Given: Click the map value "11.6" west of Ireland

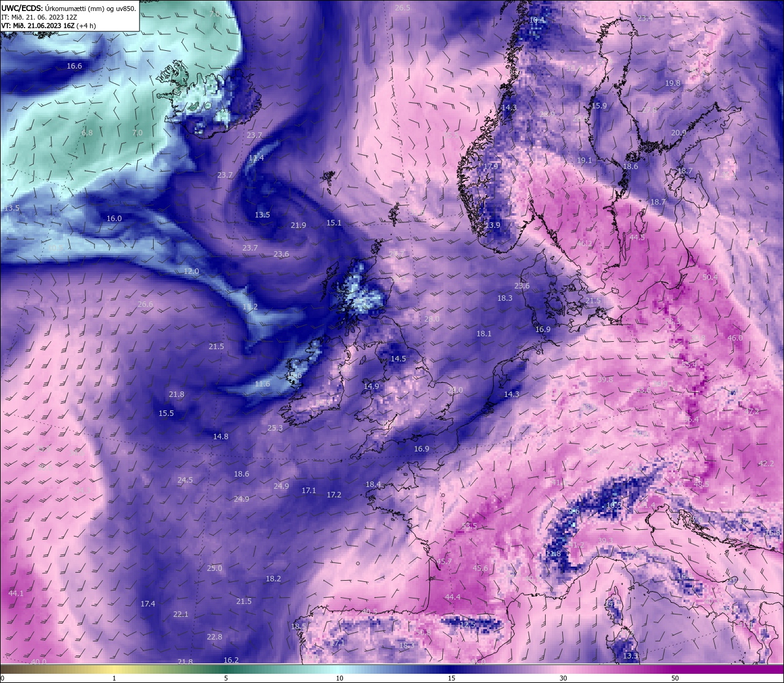Looking at the screenshot, I should coord(262,384).
